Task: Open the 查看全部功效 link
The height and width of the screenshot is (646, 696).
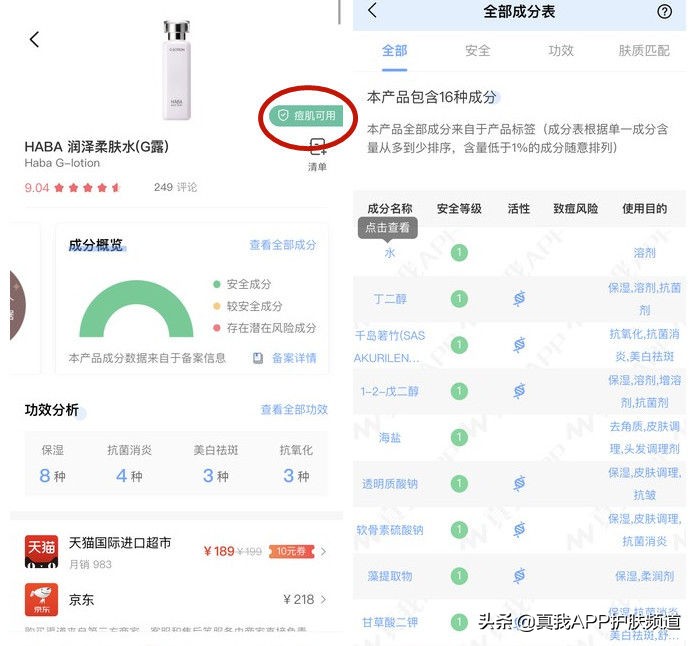Action: click(x=294, y=409)
